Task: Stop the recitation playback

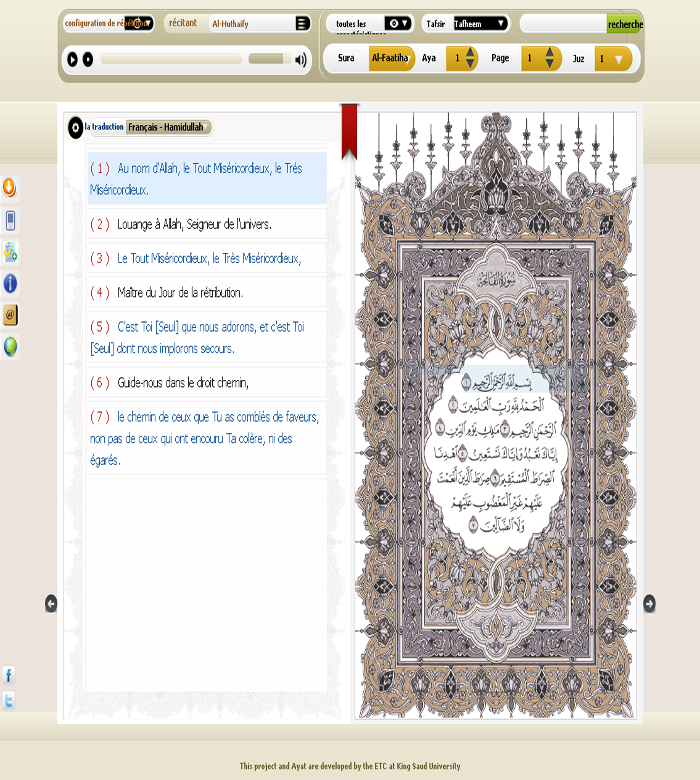Action: click(x=88, y=60)
